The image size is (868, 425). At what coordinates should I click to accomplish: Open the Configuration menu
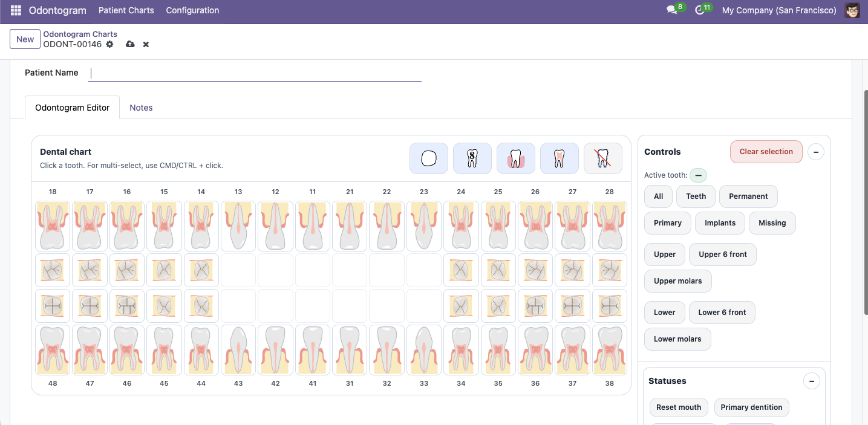tap(192, 10)
